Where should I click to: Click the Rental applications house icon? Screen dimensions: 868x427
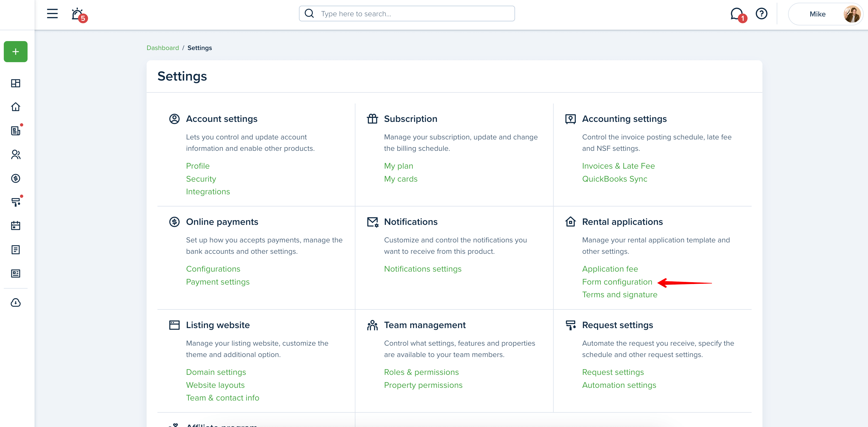(x=570, y=222)
